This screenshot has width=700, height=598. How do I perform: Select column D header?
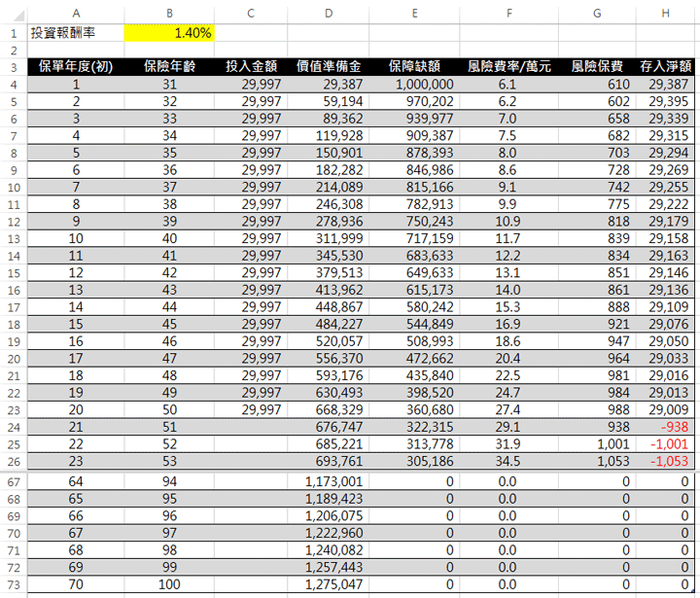pos(329,14)
